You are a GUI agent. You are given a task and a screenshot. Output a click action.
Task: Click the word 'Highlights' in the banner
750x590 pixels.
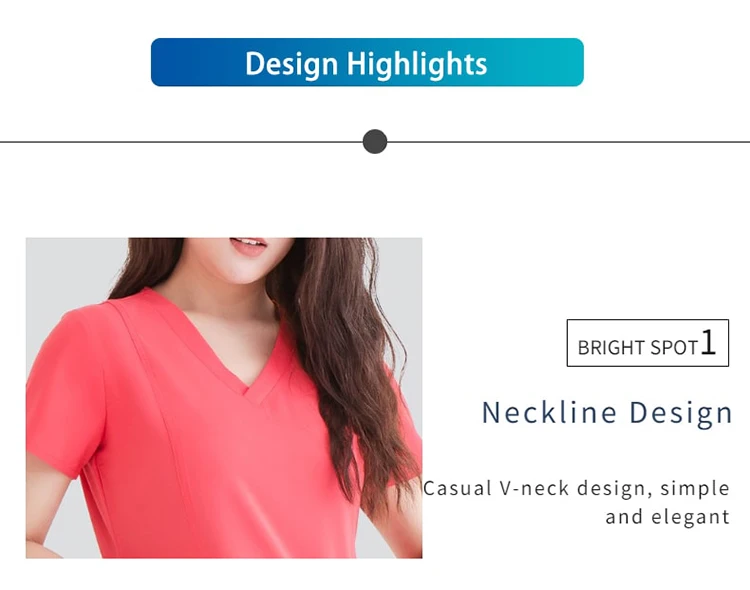417,64
